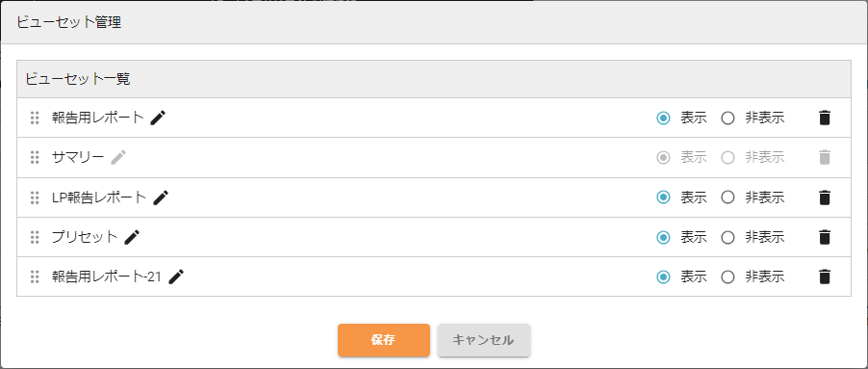Select 非表示 for 報告用レポート-21
The width and height of the screenshot is (868, 369).
(728, 277)
